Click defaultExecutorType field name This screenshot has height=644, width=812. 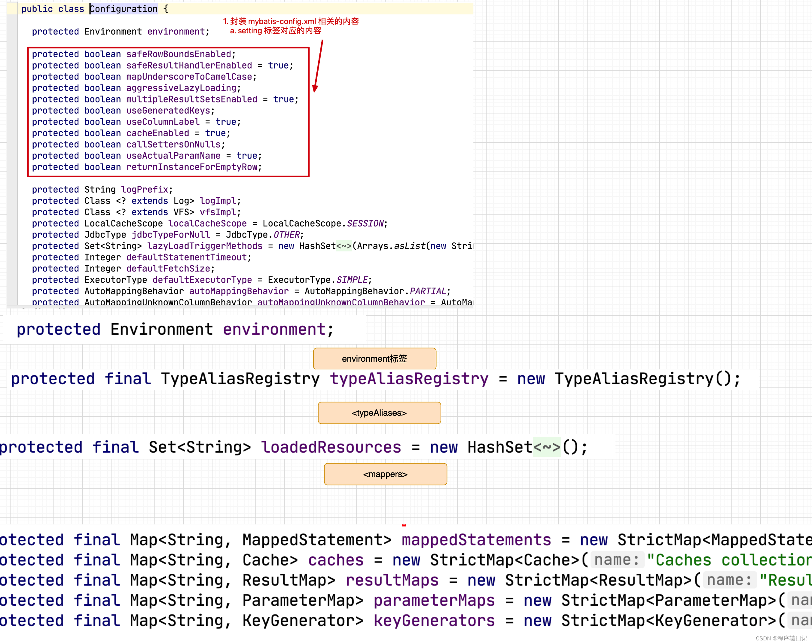click(202, 280)
